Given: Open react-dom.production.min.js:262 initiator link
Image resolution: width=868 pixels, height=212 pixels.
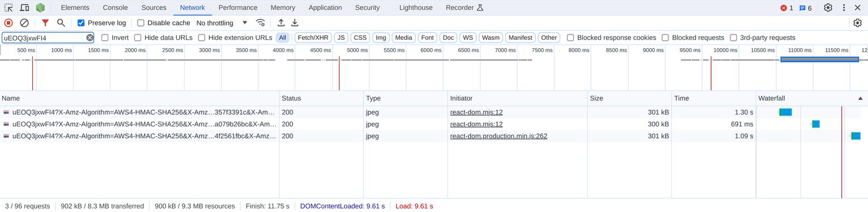Looking at the screenshot, I should [498, 136].
